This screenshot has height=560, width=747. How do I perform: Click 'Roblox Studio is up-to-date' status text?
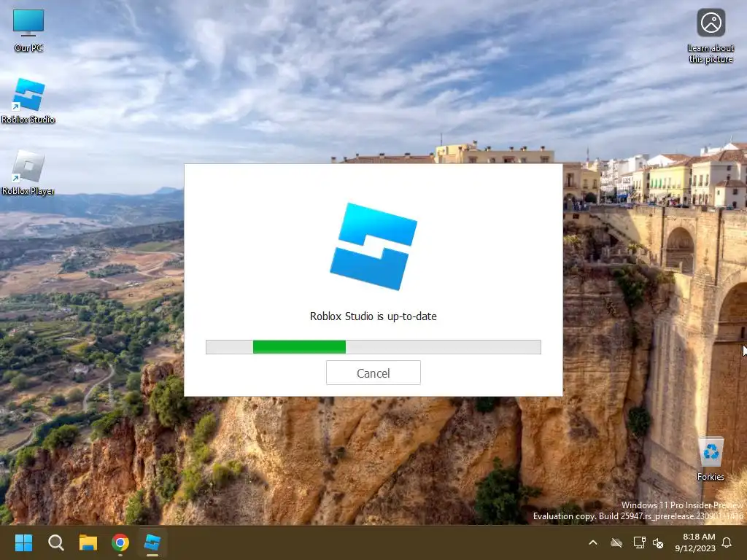pos(373,316)
